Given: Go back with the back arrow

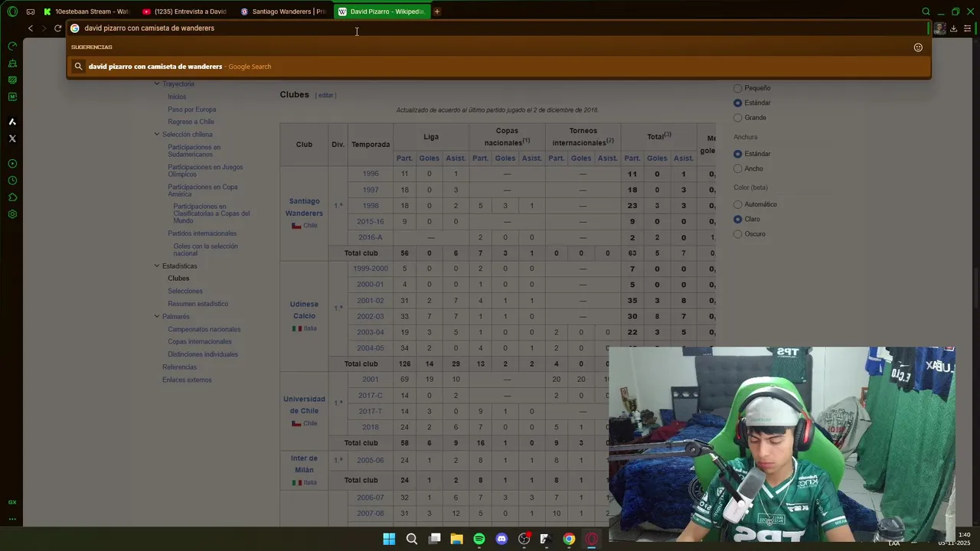Looking at the screenshot, I should [31, 28].
